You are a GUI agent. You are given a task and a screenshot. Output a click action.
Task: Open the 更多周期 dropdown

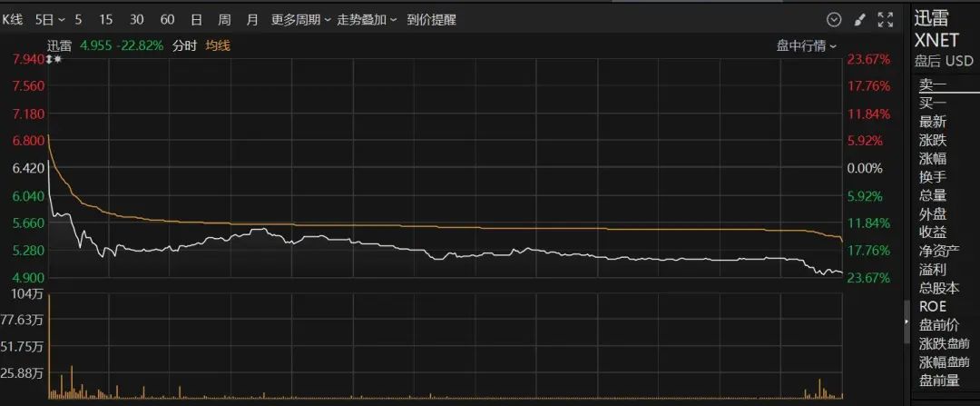point(300,20)
